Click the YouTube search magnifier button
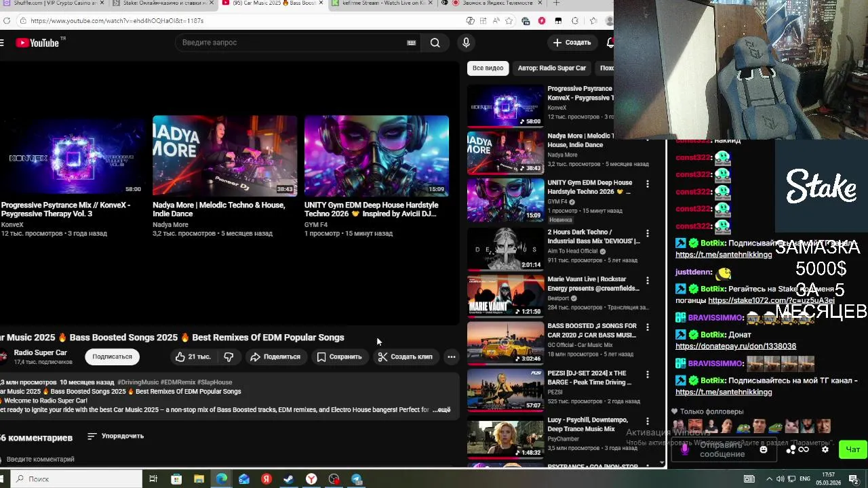868x488 pixels. [x=435, y=43]
